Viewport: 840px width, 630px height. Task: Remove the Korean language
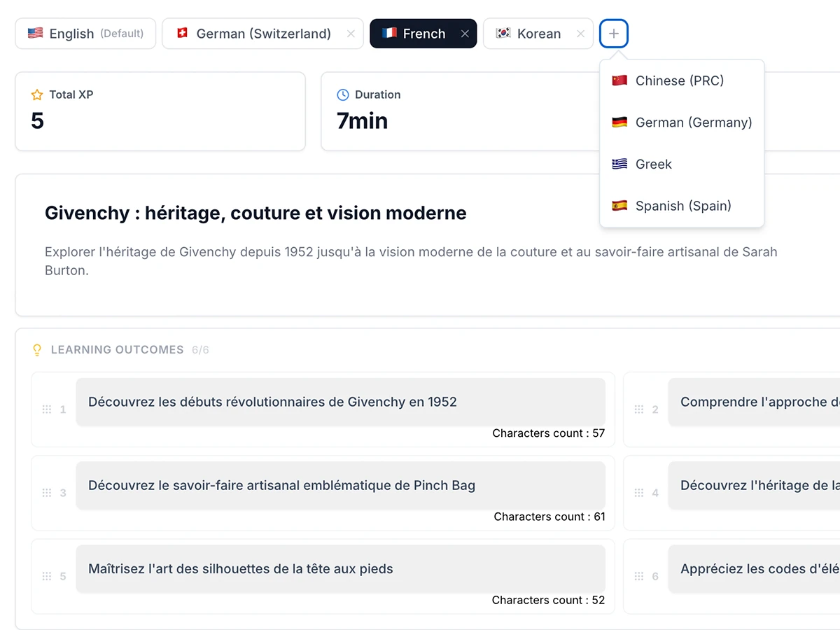(x=580, y=33)
